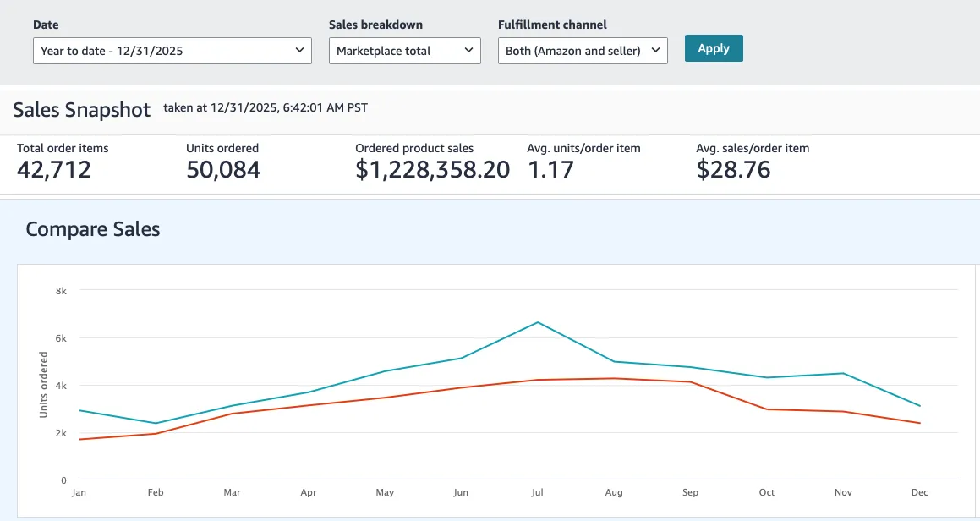
Task: Click the Ordered product sales amount $1,228,358.20
Action: click(x=432, y=169)
